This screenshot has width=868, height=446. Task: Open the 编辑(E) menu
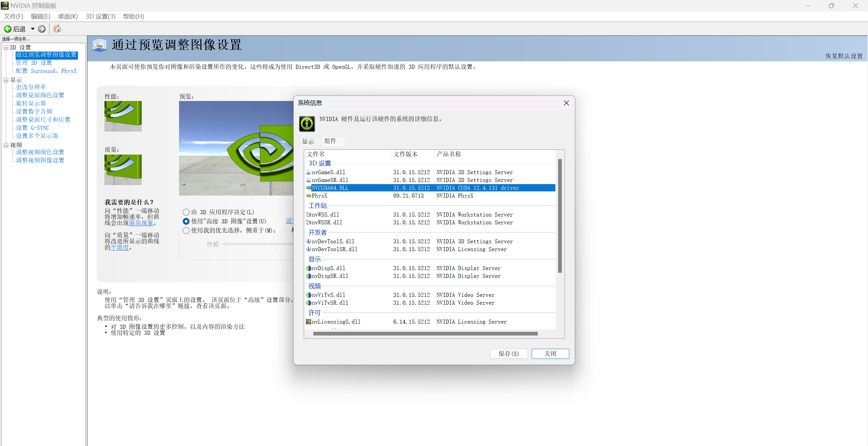(40, 16)
